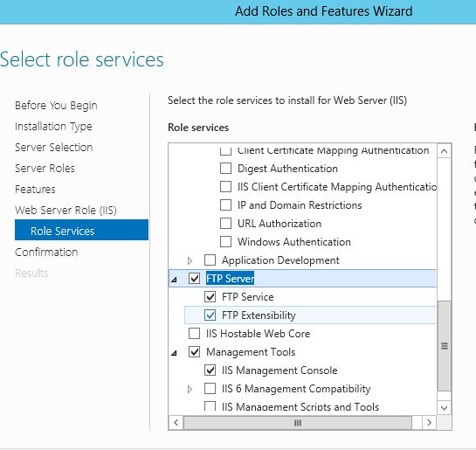
Task: Uncheck the FTP Server checkbox
Action: pos(194,278)
